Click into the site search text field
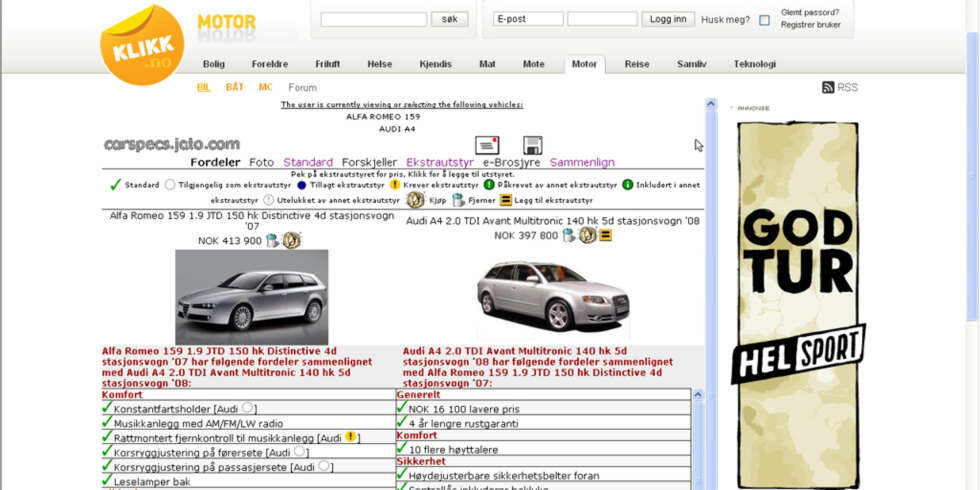The height and width of the screenshot is (490, 980). pyautogui.click(x=374, y=19)
